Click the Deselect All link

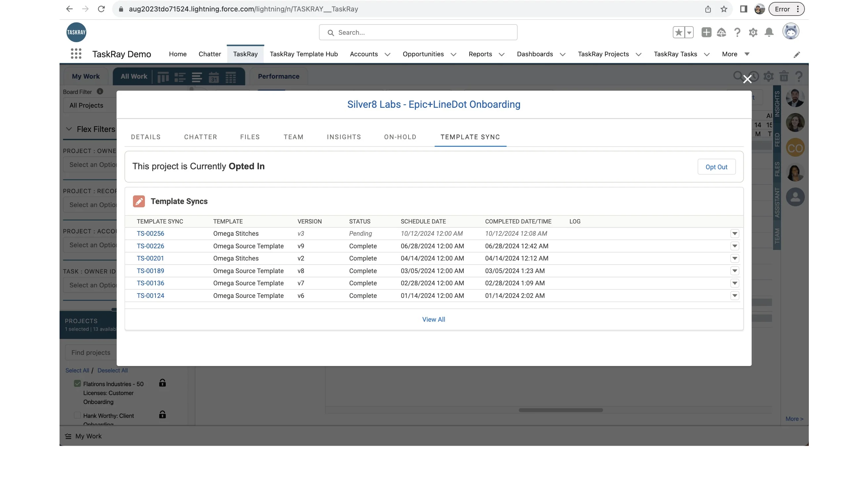[112, 370]
